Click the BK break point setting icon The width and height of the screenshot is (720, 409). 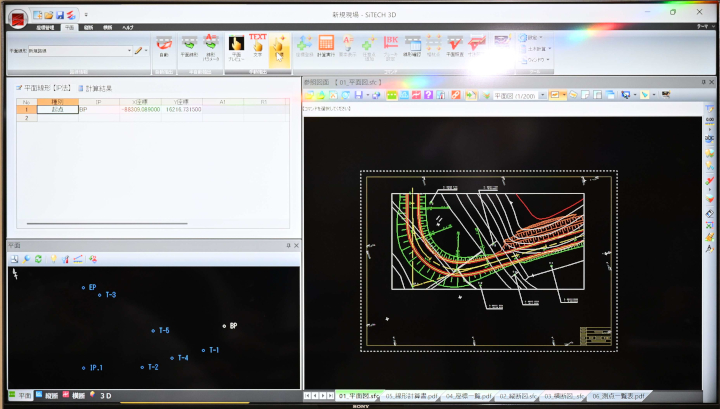pos(391,45)
